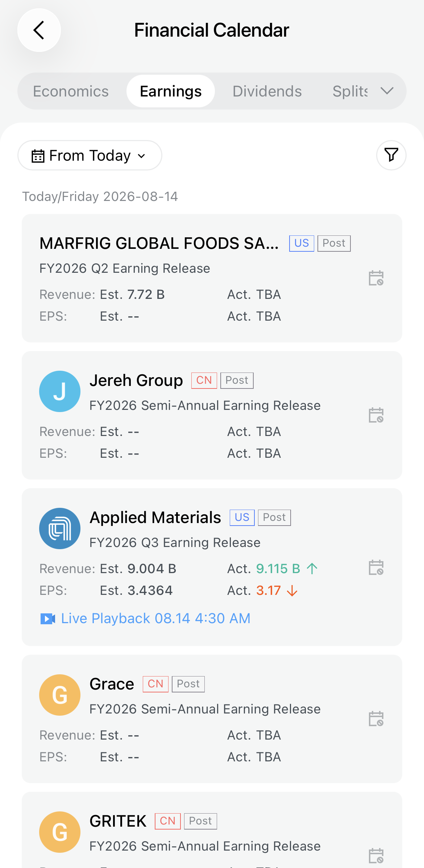424x868 pixels.
Task: Open Jereh Group company name
Action: [136, 380]
